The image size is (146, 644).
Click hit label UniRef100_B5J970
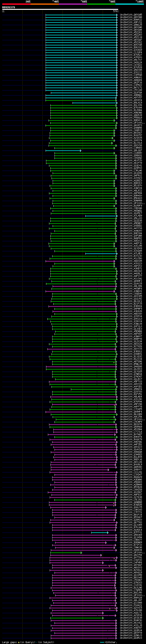131,186
